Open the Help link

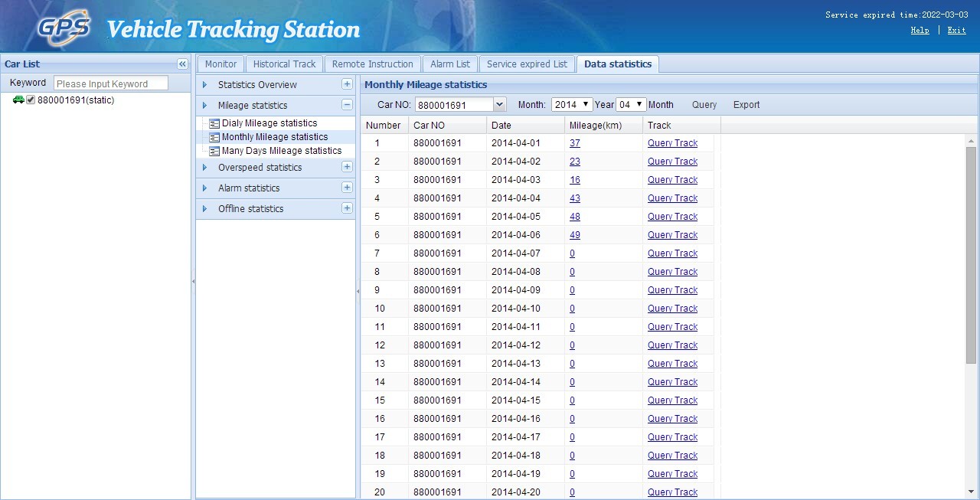tap(920, 31)
